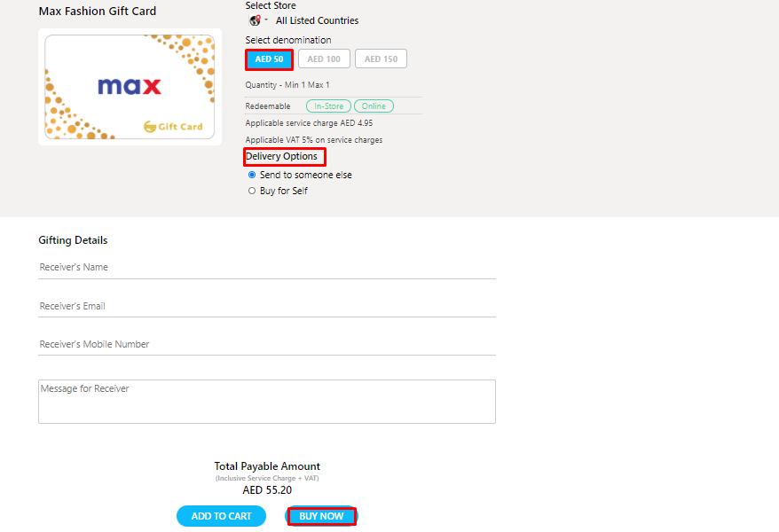
Task: Select the AED 150 denomination
Action: tap(381, 59)
